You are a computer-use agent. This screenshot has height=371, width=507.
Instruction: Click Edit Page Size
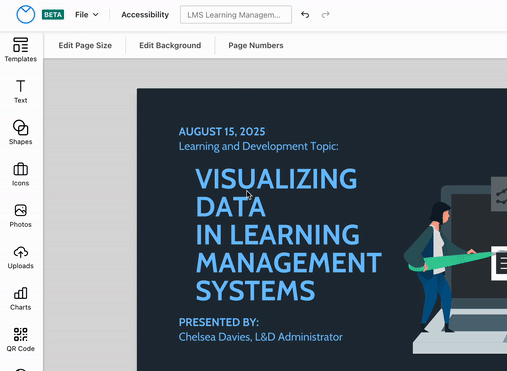85,45
